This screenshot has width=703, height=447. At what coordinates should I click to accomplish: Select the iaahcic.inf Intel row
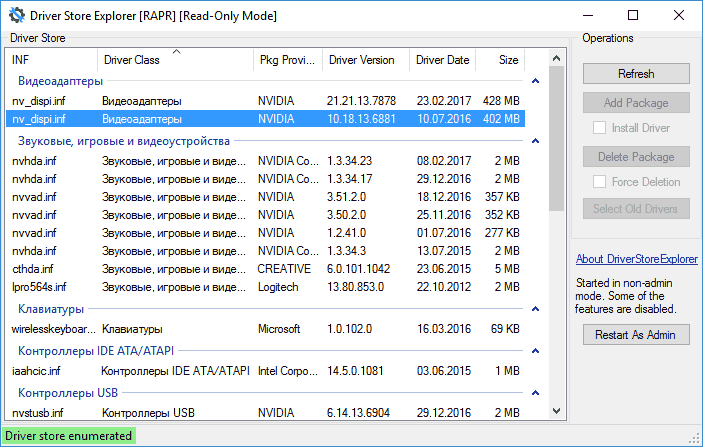[265, 371]
